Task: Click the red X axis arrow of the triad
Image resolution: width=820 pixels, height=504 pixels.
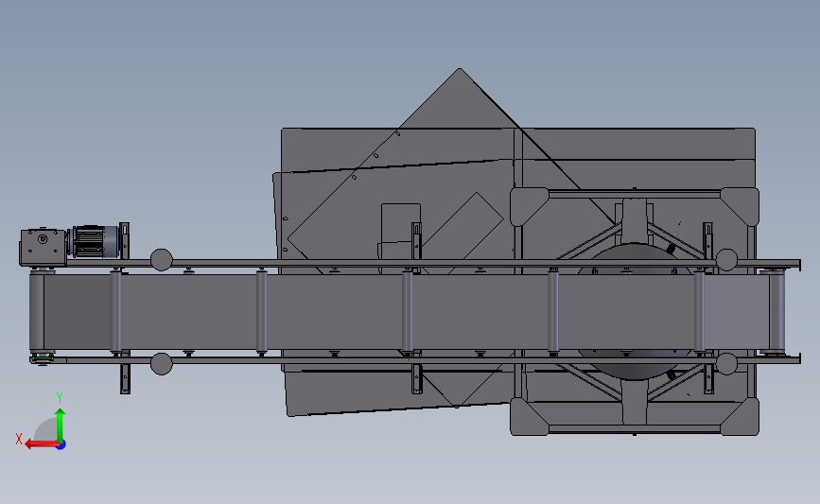Action: pos(42,444)
